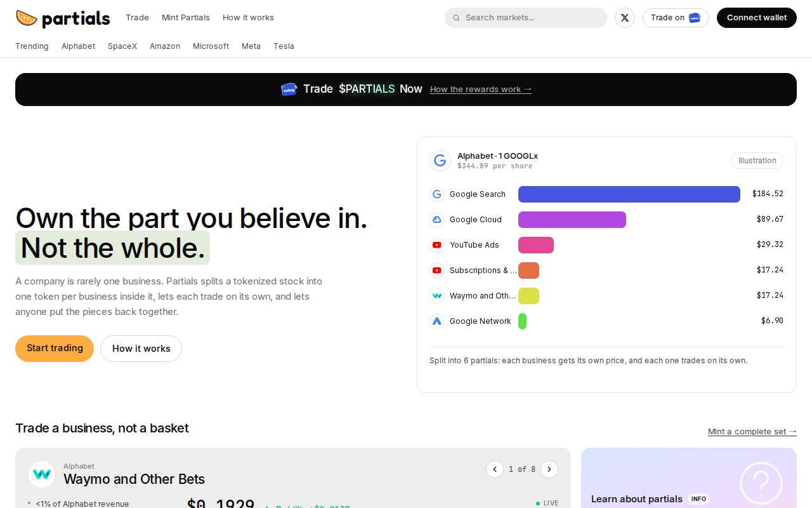Image resolution: width=812 pixels, height=508 pixels.
Task: Open the Mint Partials nav item
Action: point(186,18)
